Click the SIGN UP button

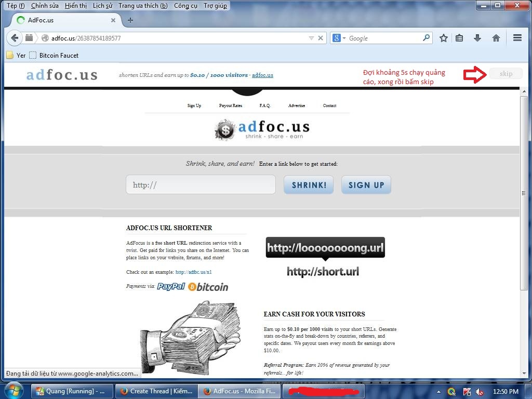point(366,185)
